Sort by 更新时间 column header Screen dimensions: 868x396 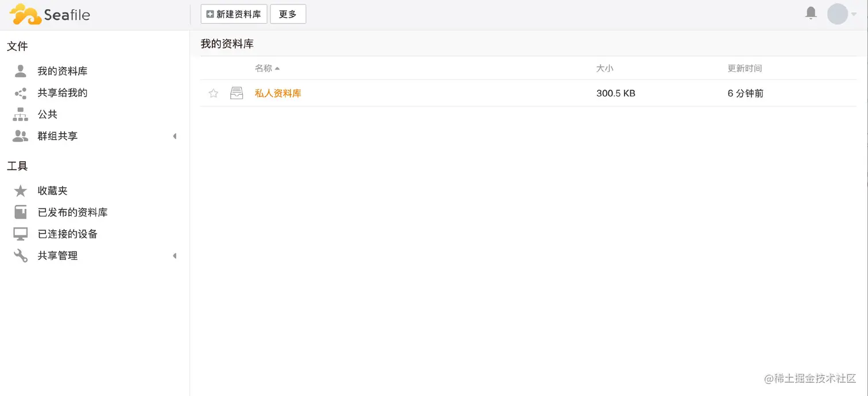[x=745, y=68]
